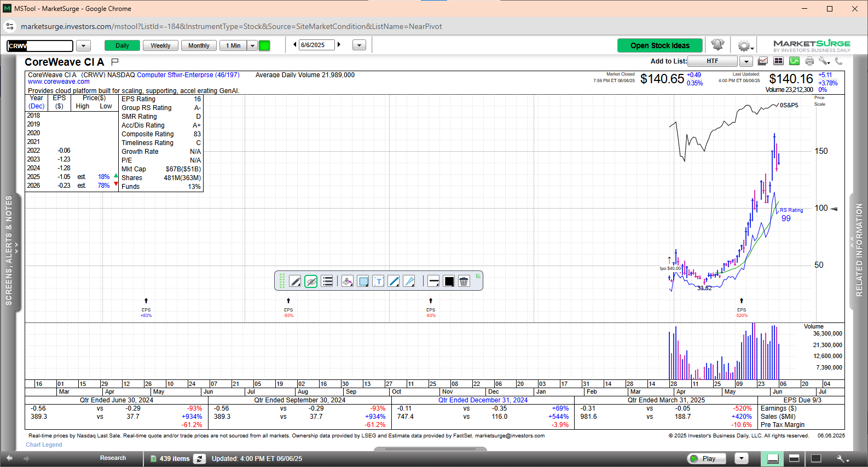The image size is (868, 467).
Task: Open the multi-panel grid view icon
Action: click(778, 61)
